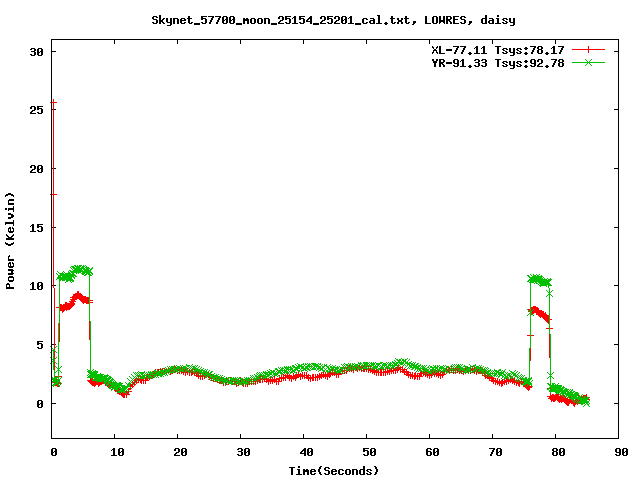Click the red spike peak near 25 Kelvin
Viewport: 640px width, 480px height.
point(53,102)
